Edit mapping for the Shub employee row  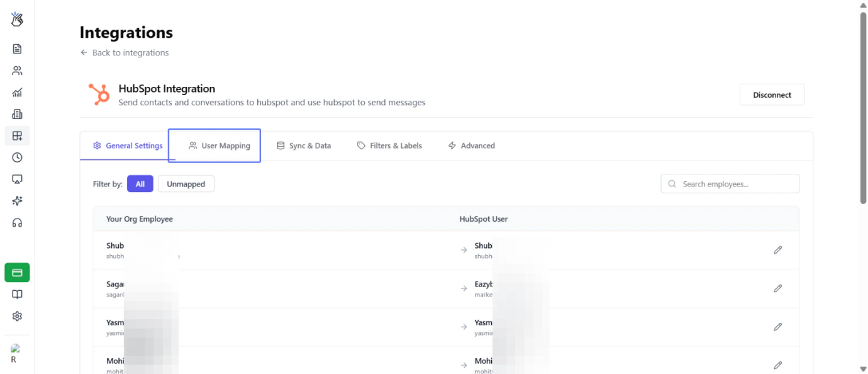click(778, 250)
